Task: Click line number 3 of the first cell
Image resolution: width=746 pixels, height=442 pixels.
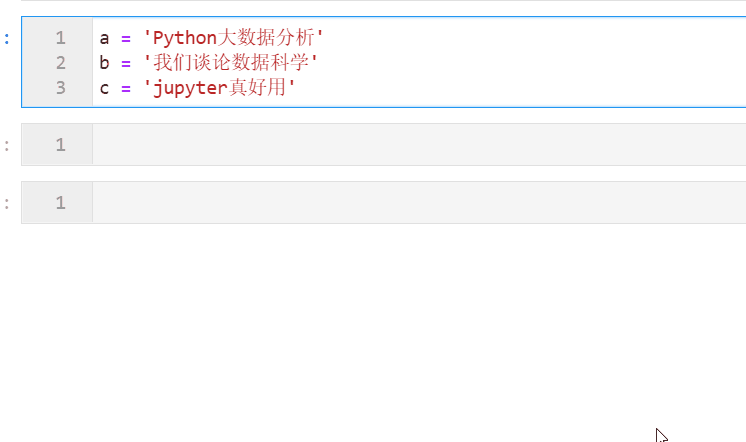Action: pos(60,89)
